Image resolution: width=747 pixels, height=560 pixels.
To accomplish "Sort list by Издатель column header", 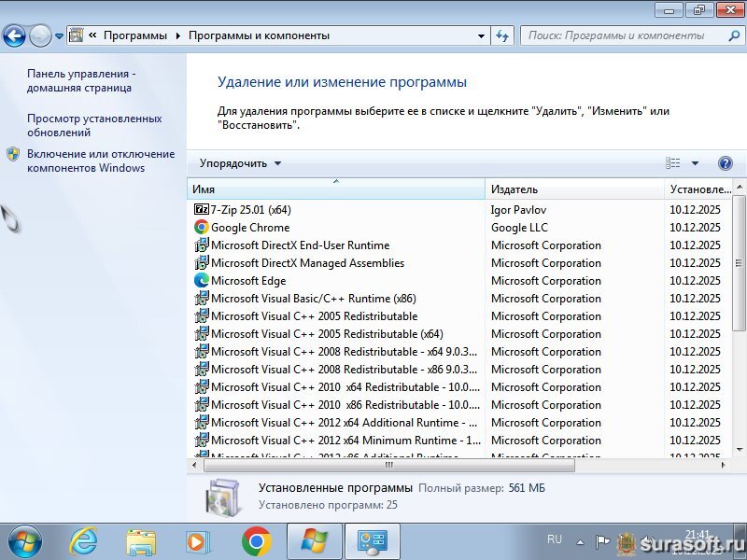I will click(574, 189).
